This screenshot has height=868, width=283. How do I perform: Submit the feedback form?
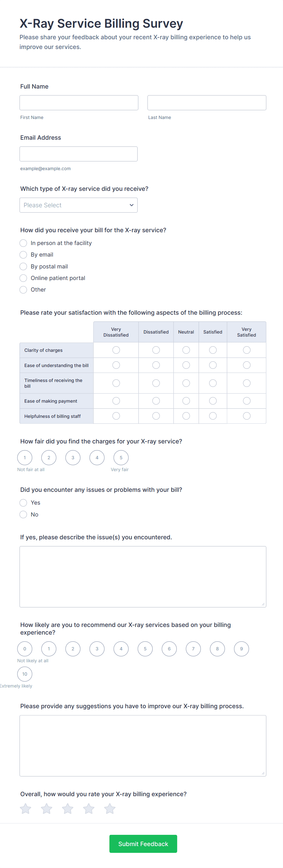[143, 844]
